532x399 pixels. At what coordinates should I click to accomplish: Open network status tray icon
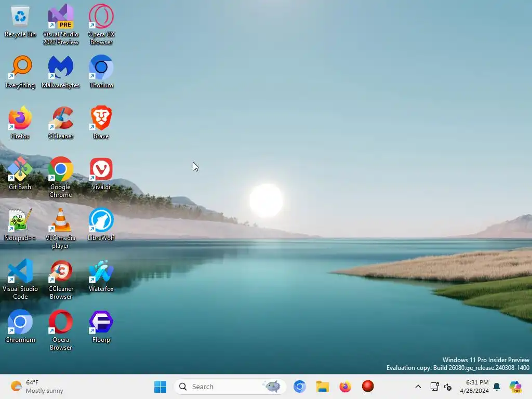pos(434,387)
